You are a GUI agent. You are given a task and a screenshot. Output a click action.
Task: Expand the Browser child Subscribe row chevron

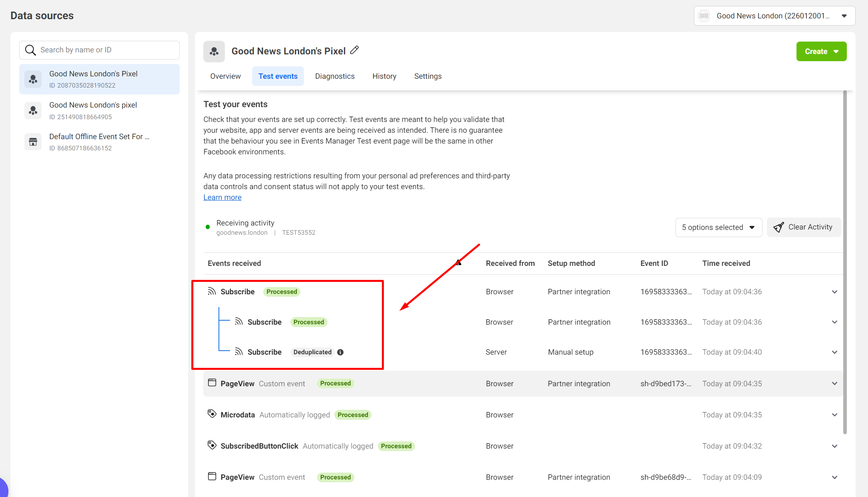point(834,322)
